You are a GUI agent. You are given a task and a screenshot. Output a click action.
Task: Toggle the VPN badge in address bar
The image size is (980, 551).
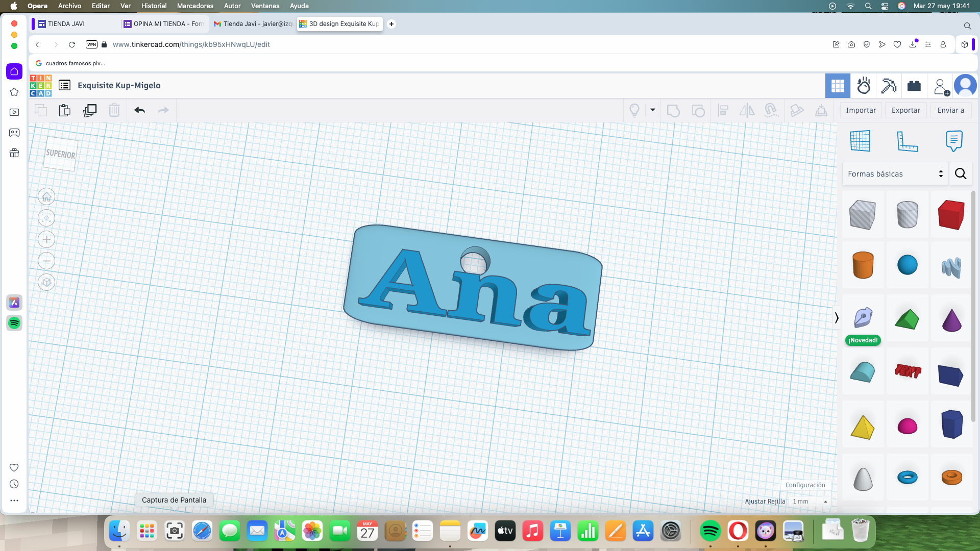(91, 44)
